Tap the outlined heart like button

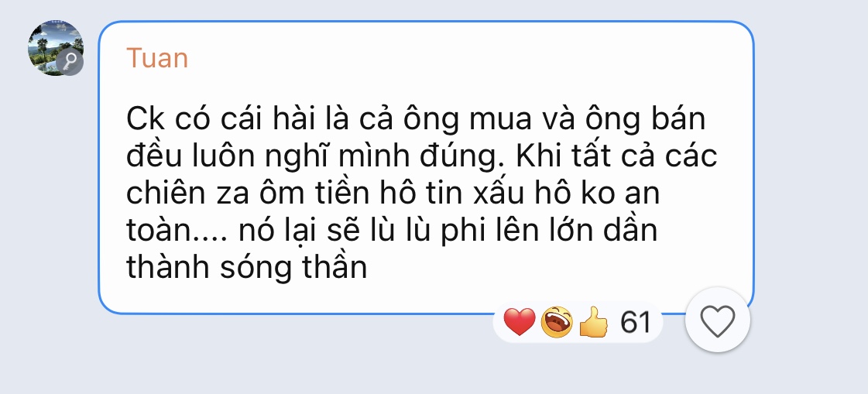point(718,320)
